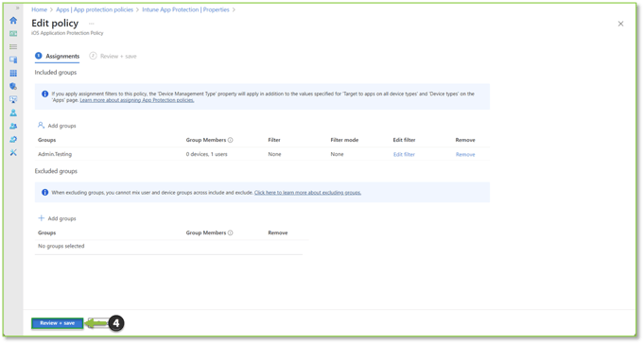Open the Users icon in sidebar
This screenshot has height=344, width=644.
pyautogui.click(x=13, y=112)
